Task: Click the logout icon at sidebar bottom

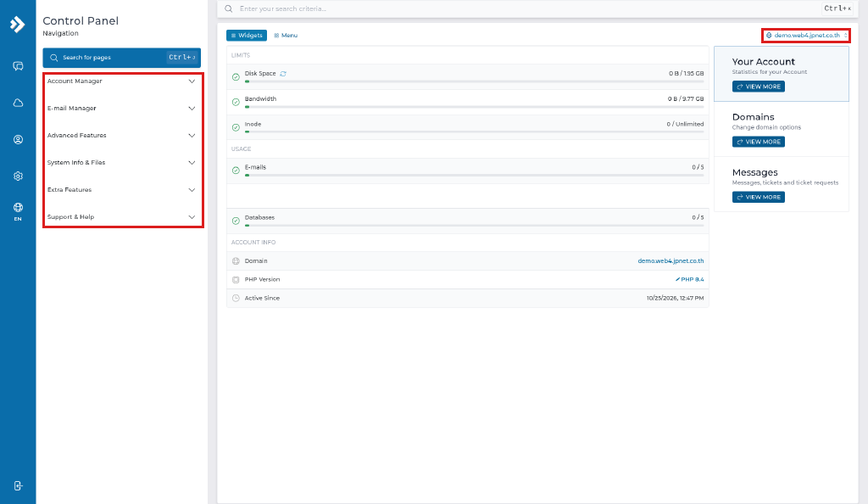Action: point(18,485)
